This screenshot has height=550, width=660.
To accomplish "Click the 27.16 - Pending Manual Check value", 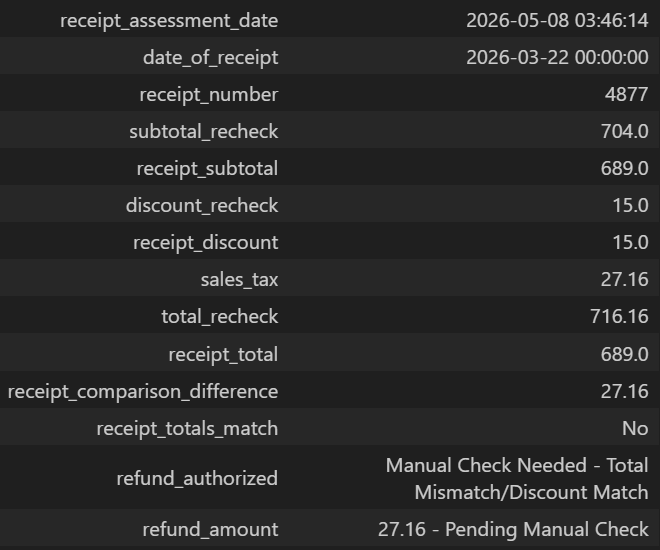I will coord(513,530).
